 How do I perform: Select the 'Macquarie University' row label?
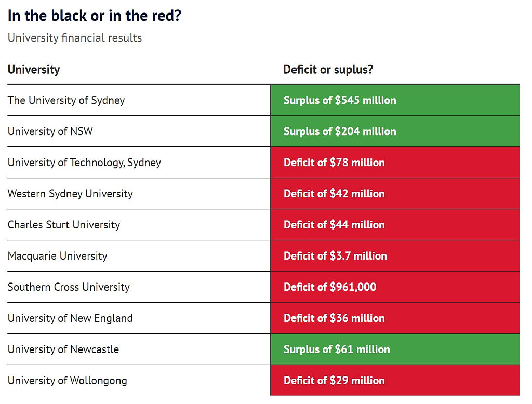(57, 256)
